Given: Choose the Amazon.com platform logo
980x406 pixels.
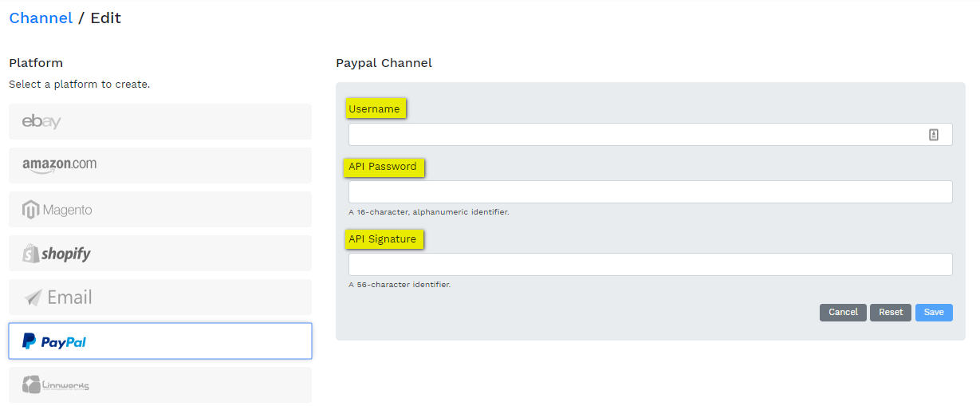Looking at the screenshot, I should 60,164.
